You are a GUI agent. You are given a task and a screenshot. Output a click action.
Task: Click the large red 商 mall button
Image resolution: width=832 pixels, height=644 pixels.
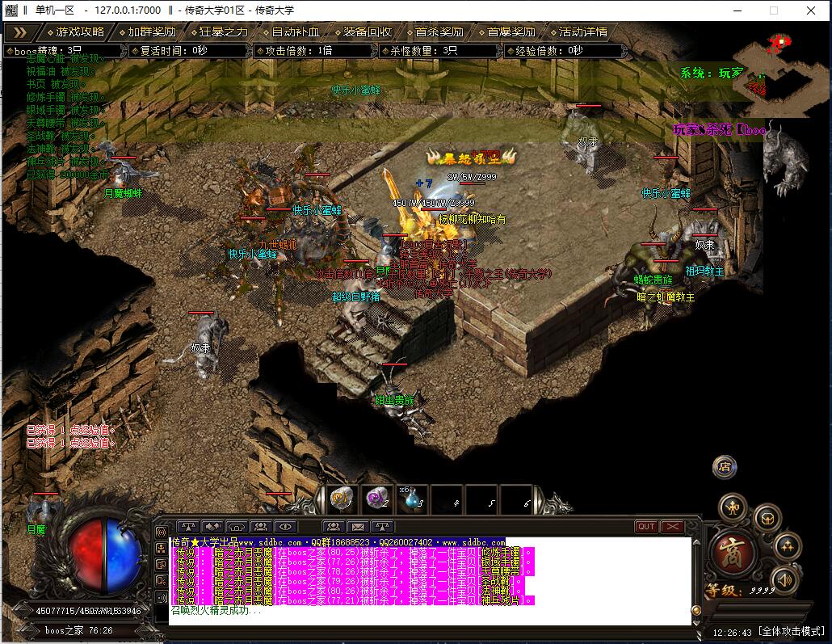[x=731, y=553]
